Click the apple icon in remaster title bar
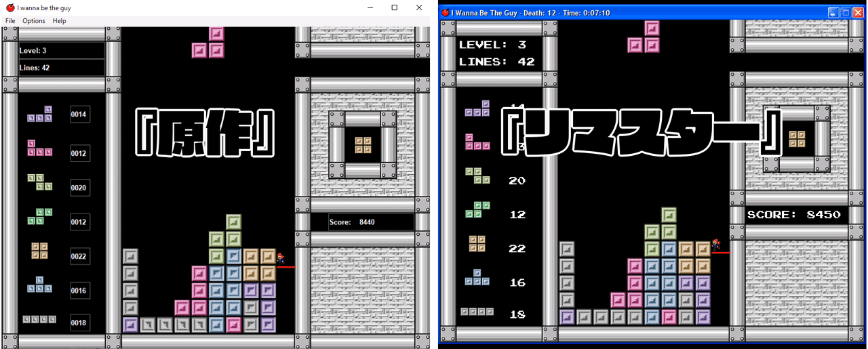This screenshot has width=868, height=349. click(446, 13)
